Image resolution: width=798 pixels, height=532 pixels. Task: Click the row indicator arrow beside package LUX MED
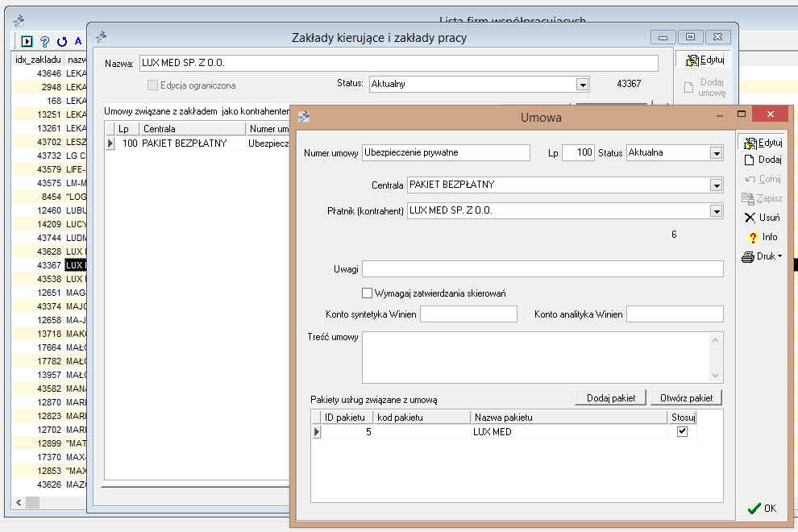(317, 432)
